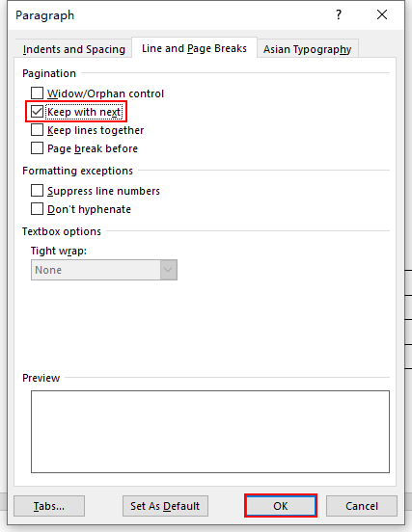Enable Widow/Orphan control checkbox
Image resolution: width=412 pixels, height=532 pixels.
(x=37, y=93)
